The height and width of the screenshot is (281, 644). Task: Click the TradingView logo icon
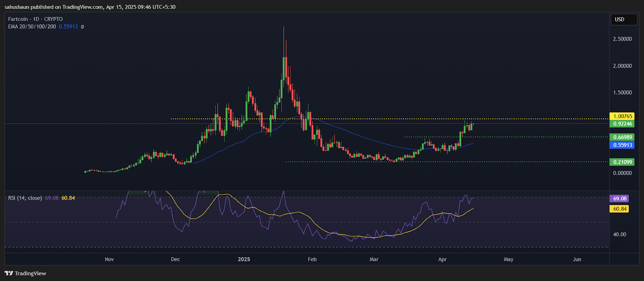(x=8, y=273)
